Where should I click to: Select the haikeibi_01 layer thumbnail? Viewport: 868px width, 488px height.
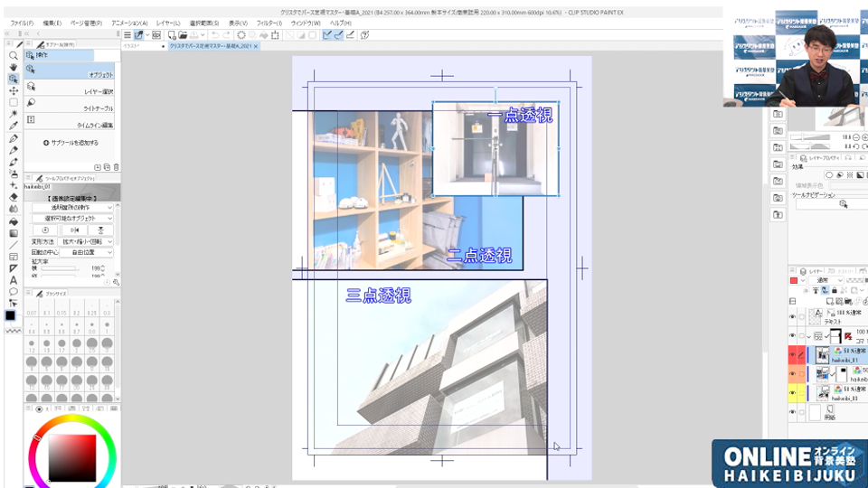(824, 353)
